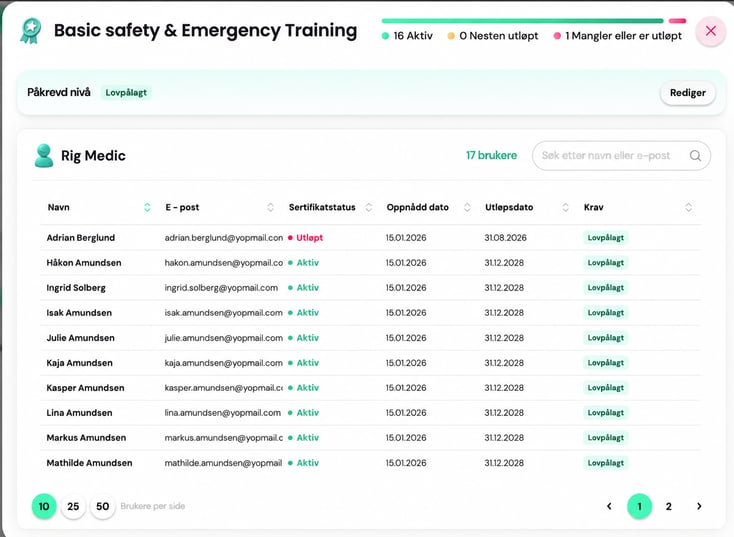Open Markus Amundsen's row by name
Viewport: 734px width, 537px height.
tap(86, 438)
